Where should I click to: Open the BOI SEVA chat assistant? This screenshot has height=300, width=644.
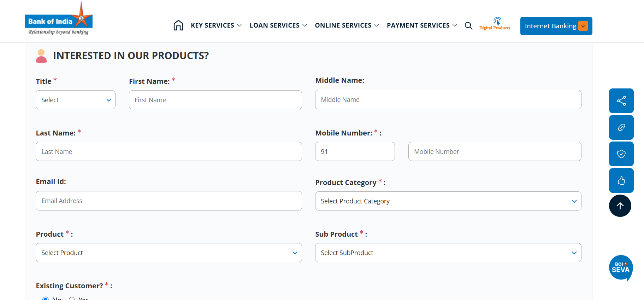tap(620, 268)
